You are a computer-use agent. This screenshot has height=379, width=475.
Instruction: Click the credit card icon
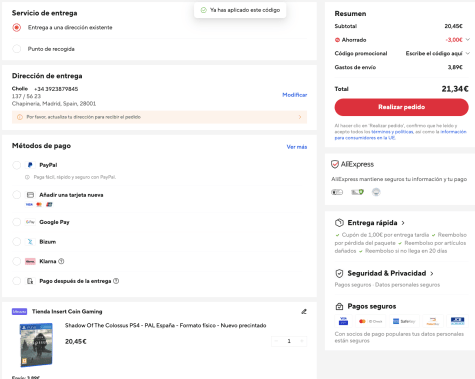[30, 195]
